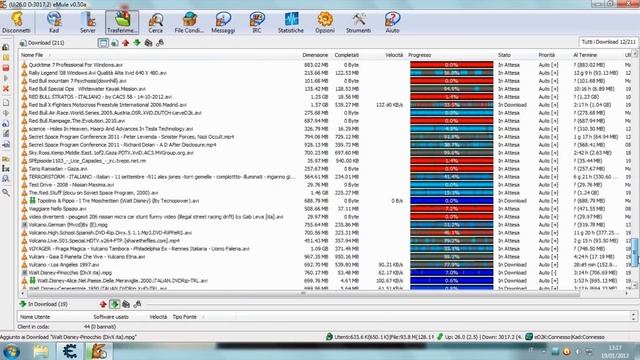Sort by Completati column header
This screenshot has height=360, width=640.
coord(347,55)
